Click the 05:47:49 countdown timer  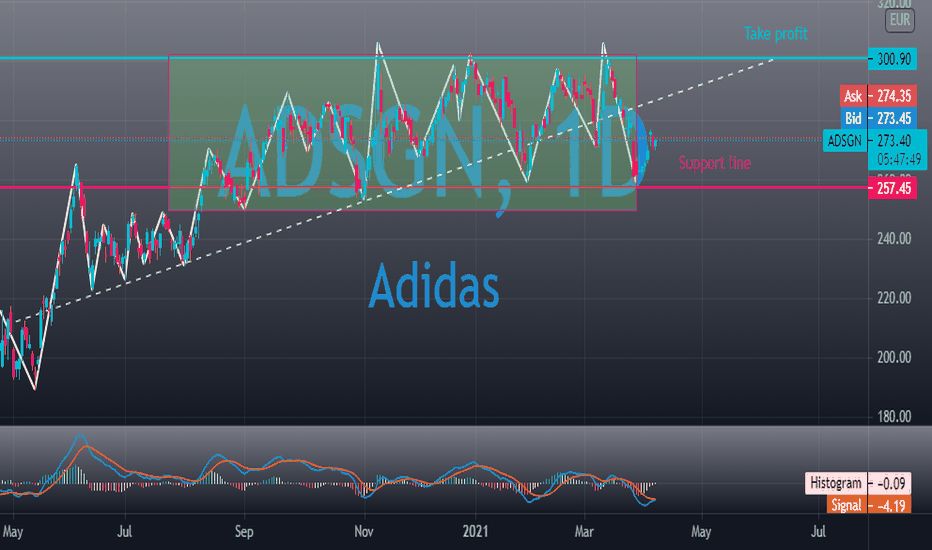pos(899,159)
